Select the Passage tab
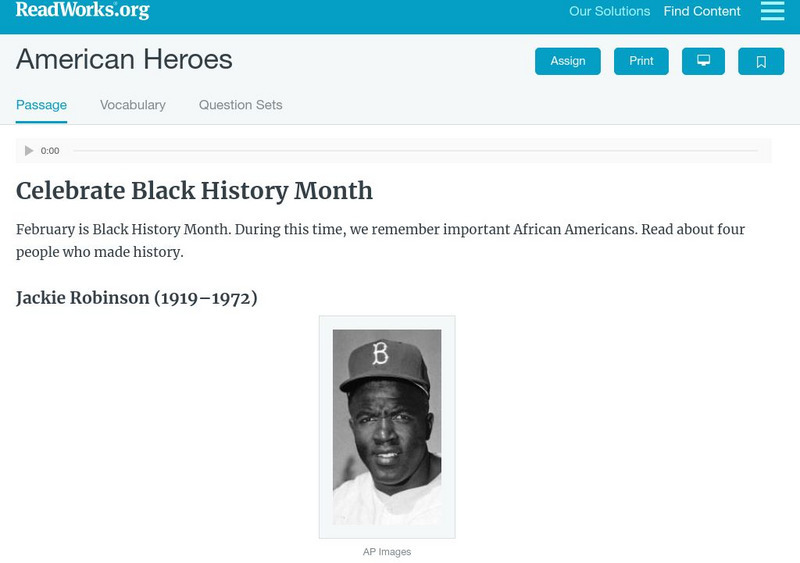 41,105
